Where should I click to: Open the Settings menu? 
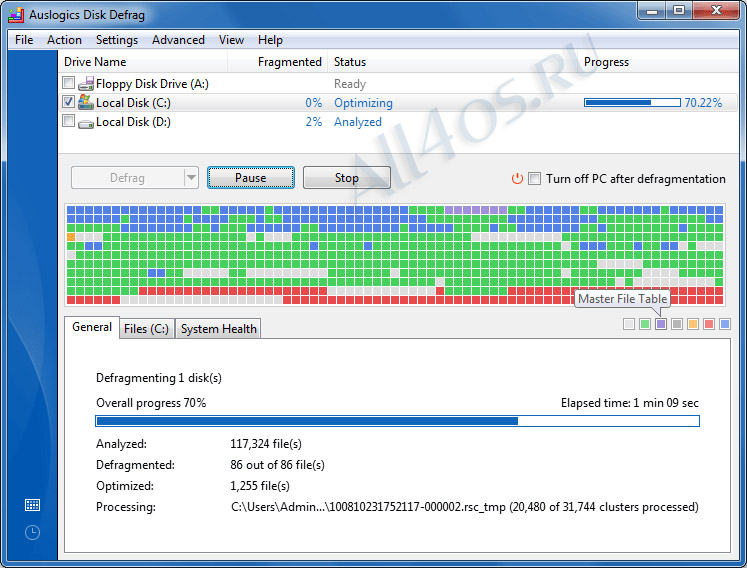[x=117, y=40]
